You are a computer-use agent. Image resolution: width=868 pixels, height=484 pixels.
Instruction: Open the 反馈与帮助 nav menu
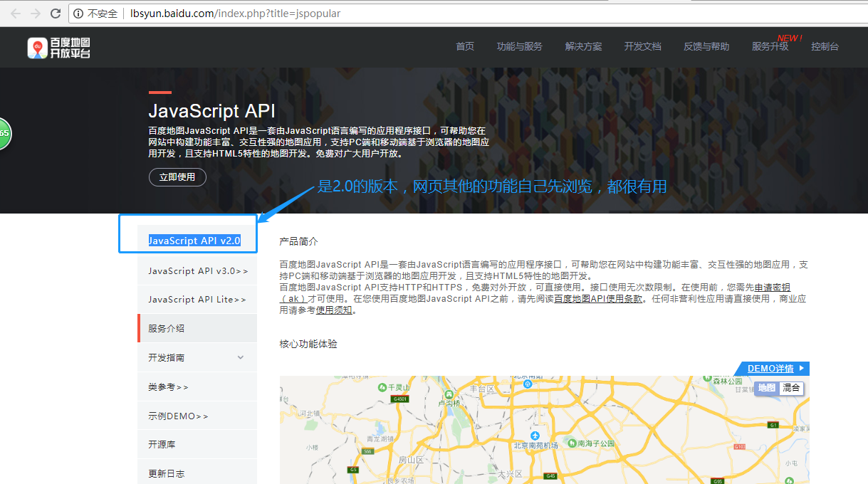click(706, 46)
